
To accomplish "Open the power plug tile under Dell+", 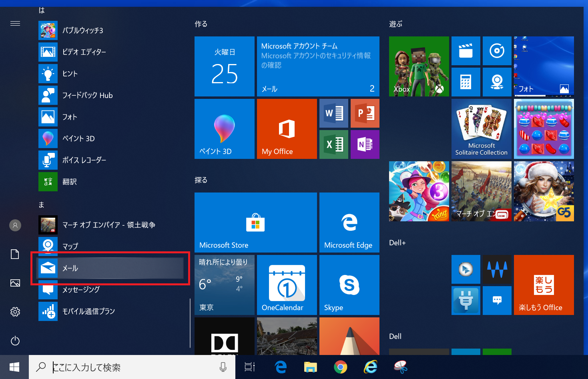I will 466,301.
